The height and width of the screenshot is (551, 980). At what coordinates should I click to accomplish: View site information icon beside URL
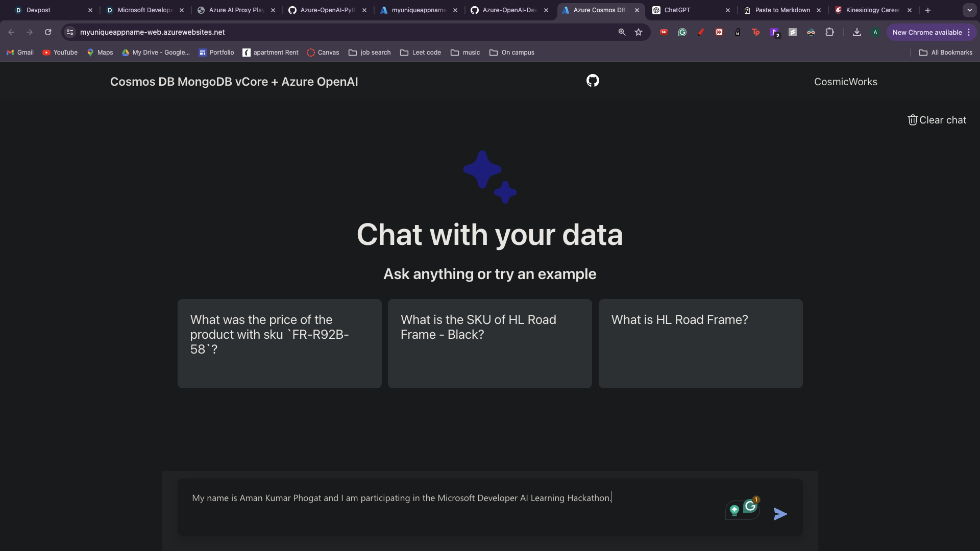click(70, 32)
